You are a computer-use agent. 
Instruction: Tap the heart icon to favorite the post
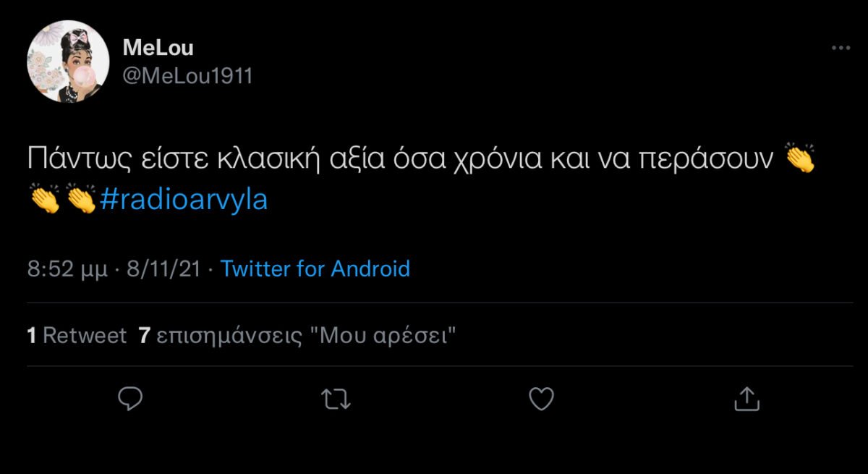click(542, 398)
